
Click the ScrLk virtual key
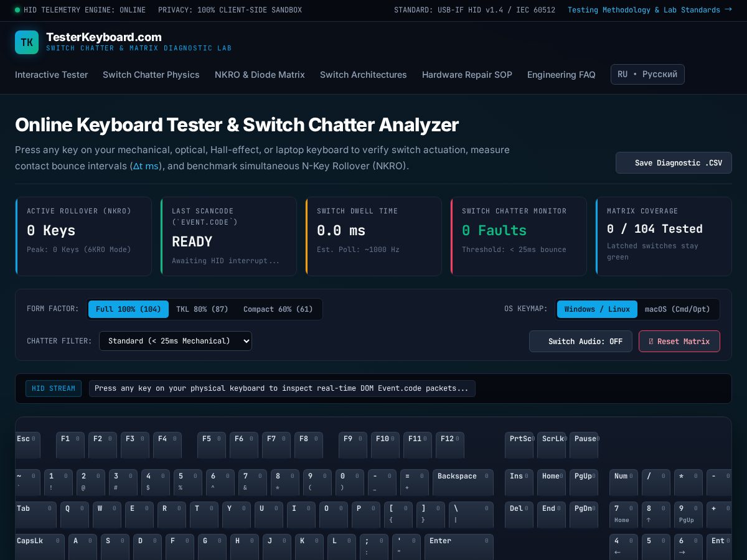point(552,446)
